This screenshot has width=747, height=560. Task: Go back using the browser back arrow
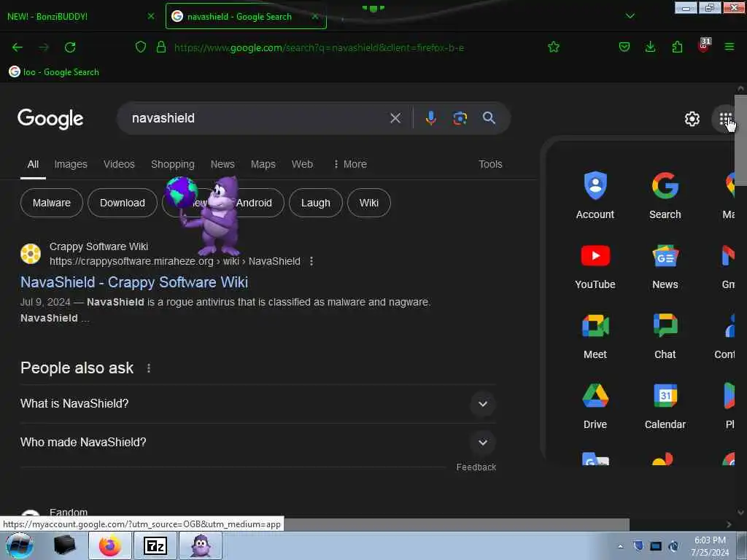18,47
